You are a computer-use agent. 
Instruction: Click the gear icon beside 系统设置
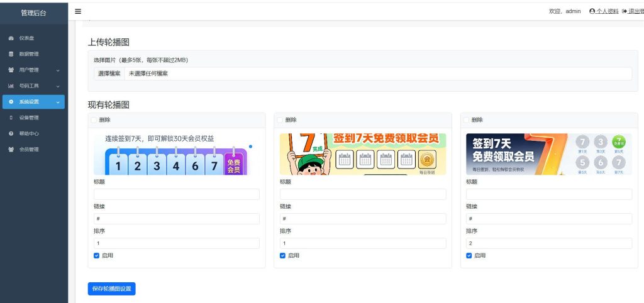point(11,102)
